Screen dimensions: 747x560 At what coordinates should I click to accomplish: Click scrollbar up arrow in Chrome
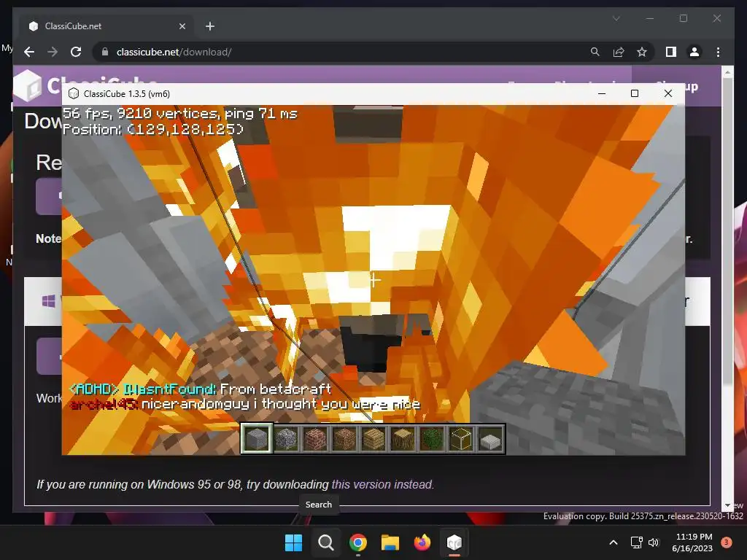tap(727, 72)
